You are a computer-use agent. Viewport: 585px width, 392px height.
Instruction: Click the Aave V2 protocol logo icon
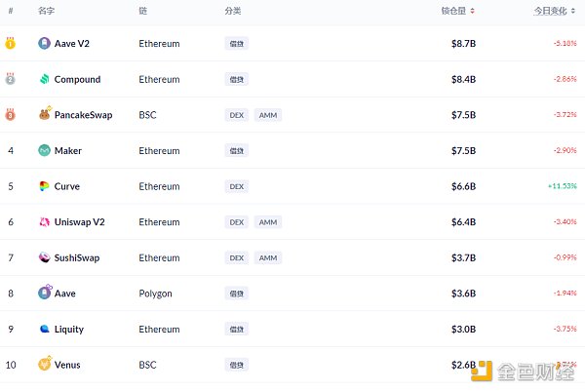point(44,44)
